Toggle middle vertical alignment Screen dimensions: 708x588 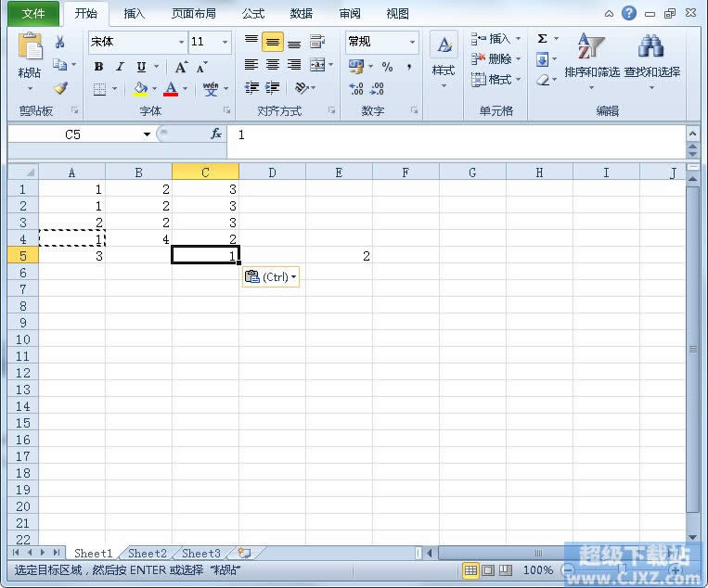click(272, 42)
